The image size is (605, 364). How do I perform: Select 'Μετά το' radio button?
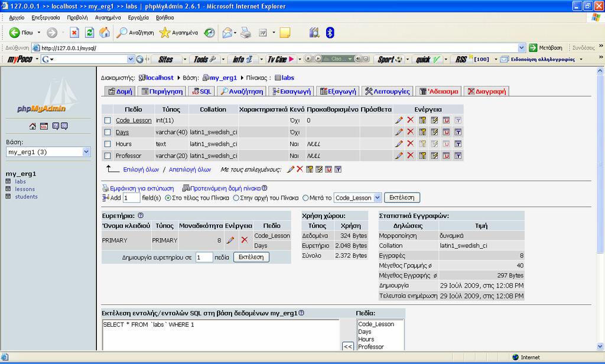(305, 198)
